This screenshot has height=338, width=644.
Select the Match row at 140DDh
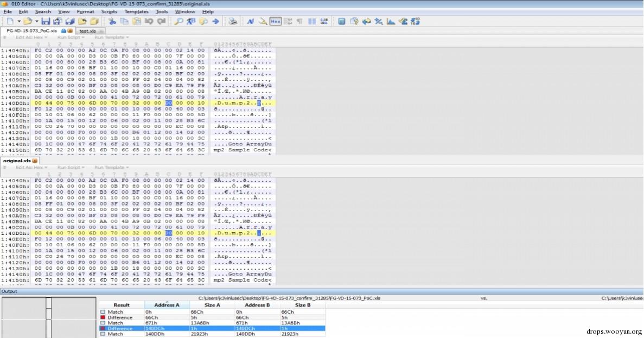coord(213,334)
